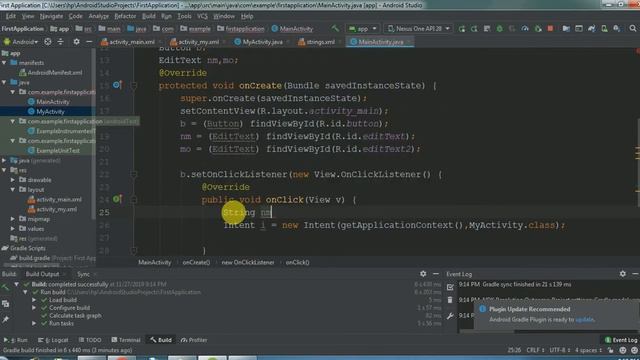Viewport: 640px width, 360px height.
Task: Select ExampleUnitTest in project tree
Action: coord(53,151)
